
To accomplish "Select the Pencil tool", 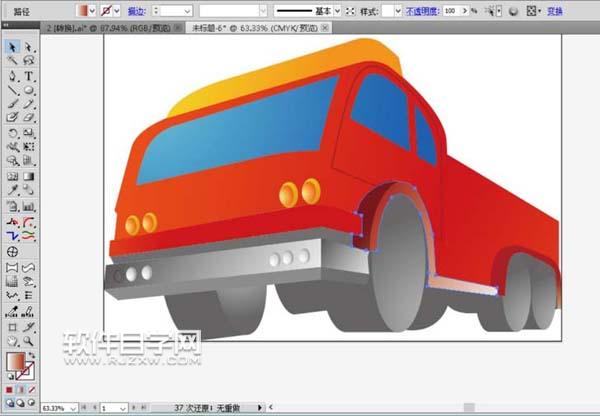I will (x=29, y=104).
